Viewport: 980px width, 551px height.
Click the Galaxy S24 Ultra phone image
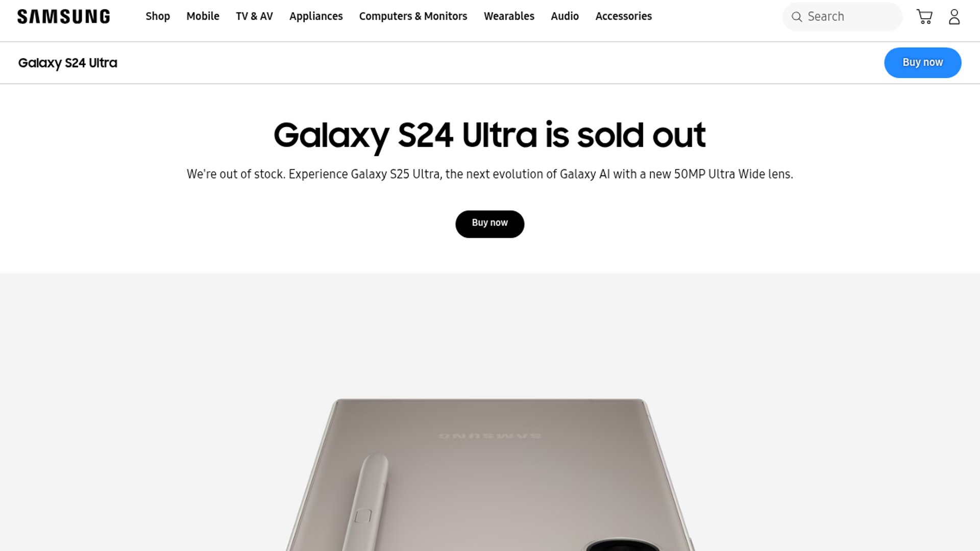click(490, 474)
